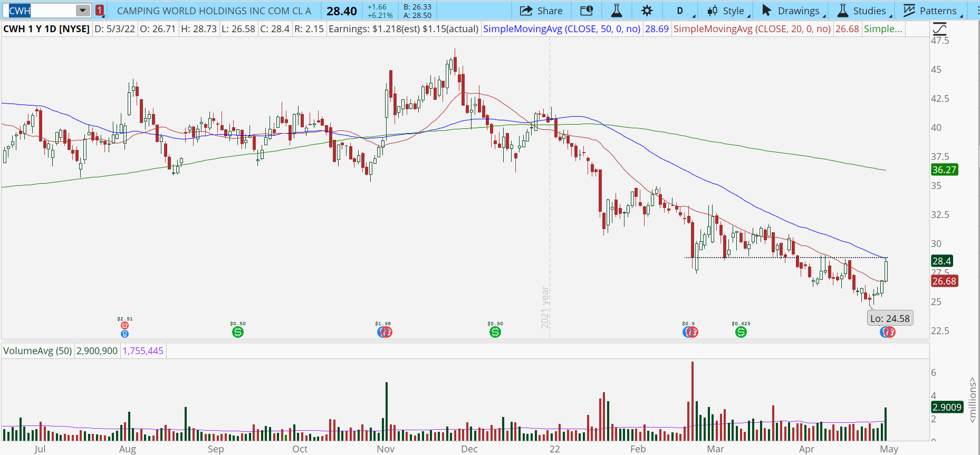Expand the CWH symbol dropdown arrow
Screen dimensions: 980x455
coord(82,11)
